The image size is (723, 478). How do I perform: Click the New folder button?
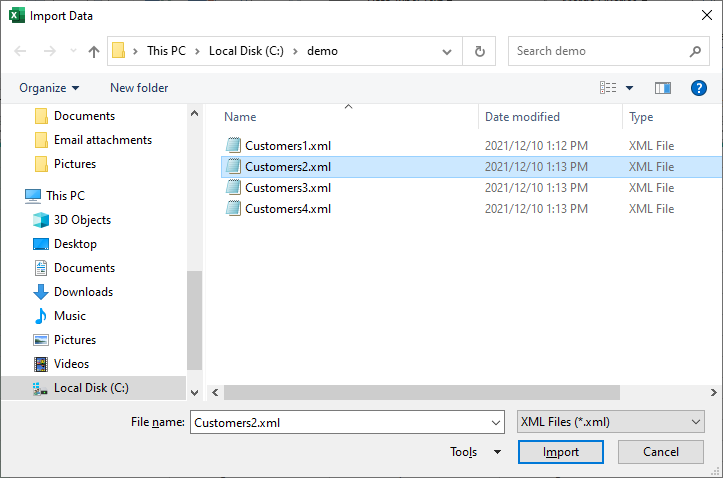coord(139,88)
